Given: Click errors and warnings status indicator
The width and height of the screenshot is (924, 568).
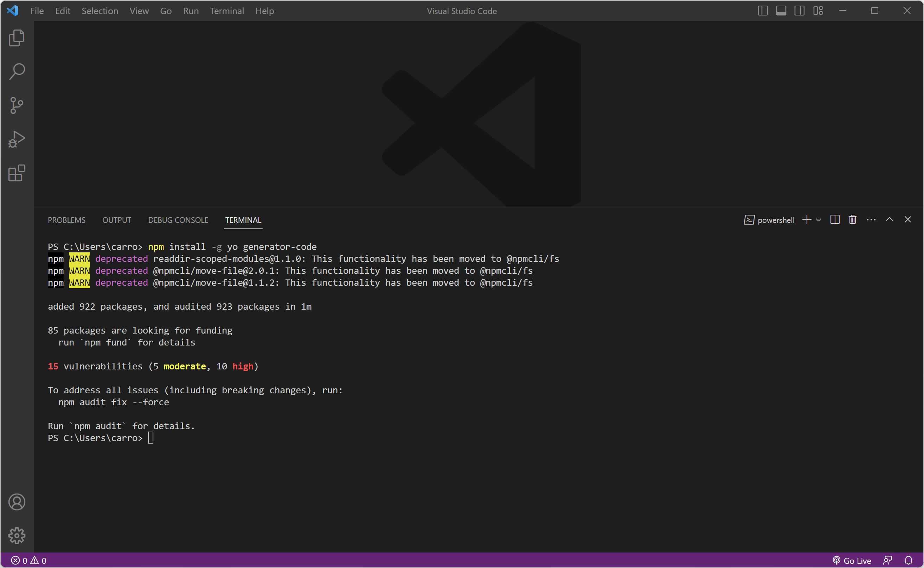Looking at the screenshot, I should coord(28,561).
